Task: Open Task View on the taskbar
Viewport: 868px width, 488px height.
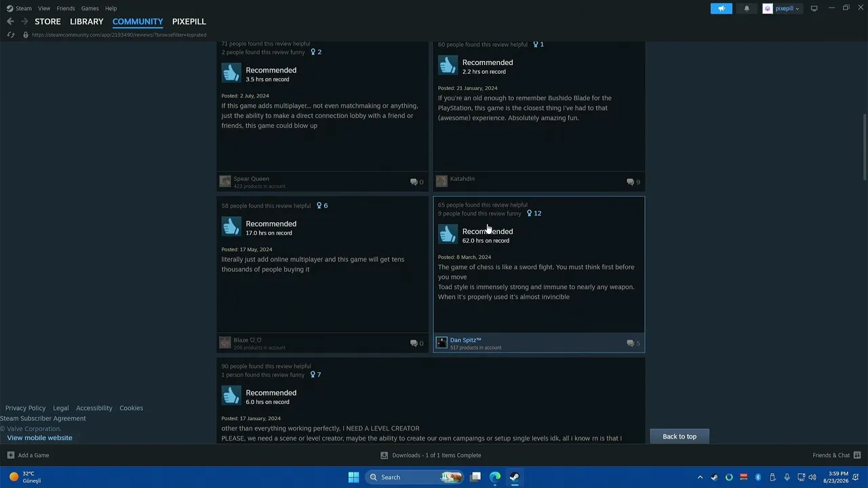Action: pos(475,477)
